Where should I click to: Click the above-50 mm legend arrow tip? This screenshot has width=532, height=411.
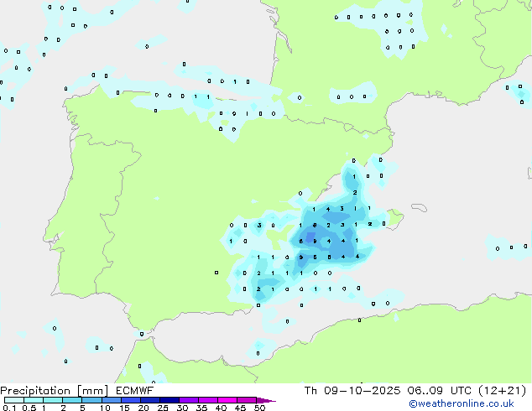coord(266,400)
